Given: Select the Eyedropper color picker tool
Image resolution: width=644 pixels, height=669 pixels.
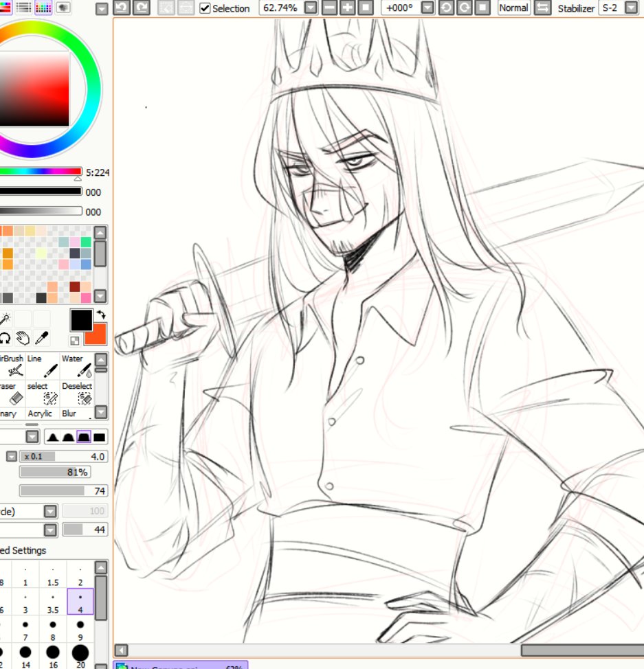Looking at the screenshot, I should (42, 339).
